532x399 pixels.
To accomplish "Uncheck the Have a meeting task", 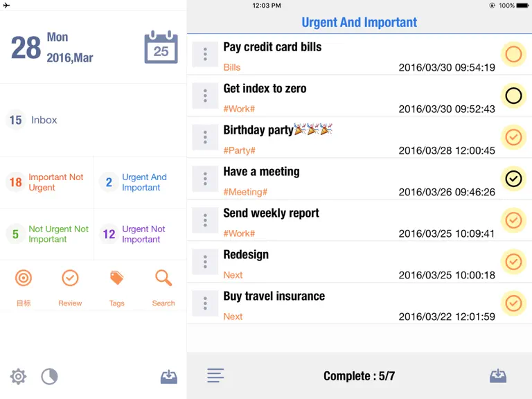I will pyautogui.click(x=513, y=179).
